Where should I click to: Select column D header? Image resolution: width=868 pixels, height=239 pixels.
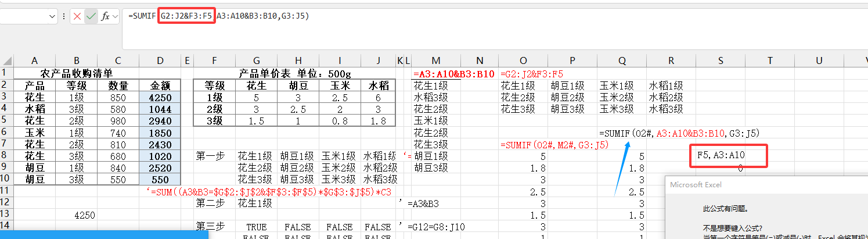(x=160, y=60)
